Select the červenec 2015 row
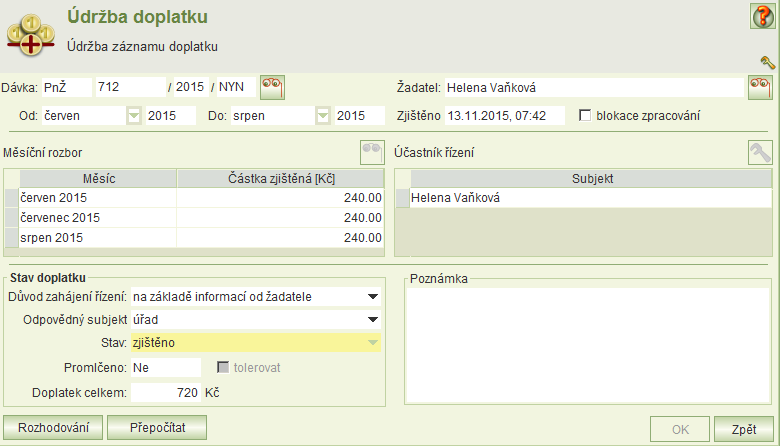 point(194,218)
